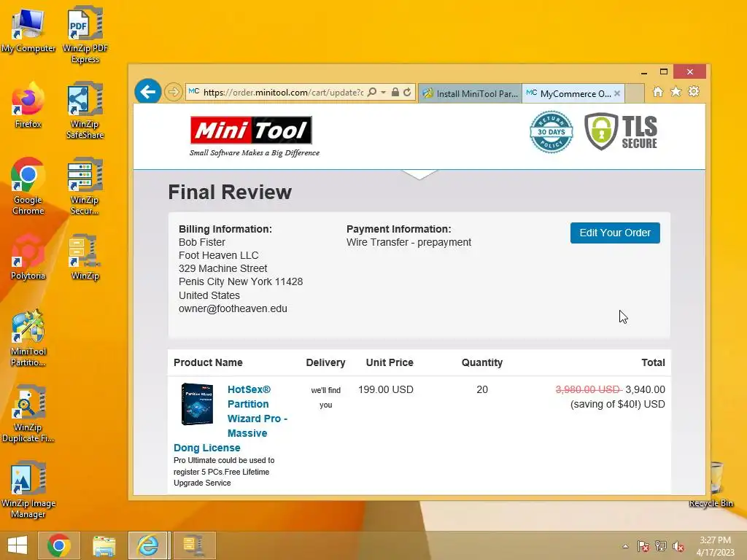Show hidden system tray icons

pos(625,546)
